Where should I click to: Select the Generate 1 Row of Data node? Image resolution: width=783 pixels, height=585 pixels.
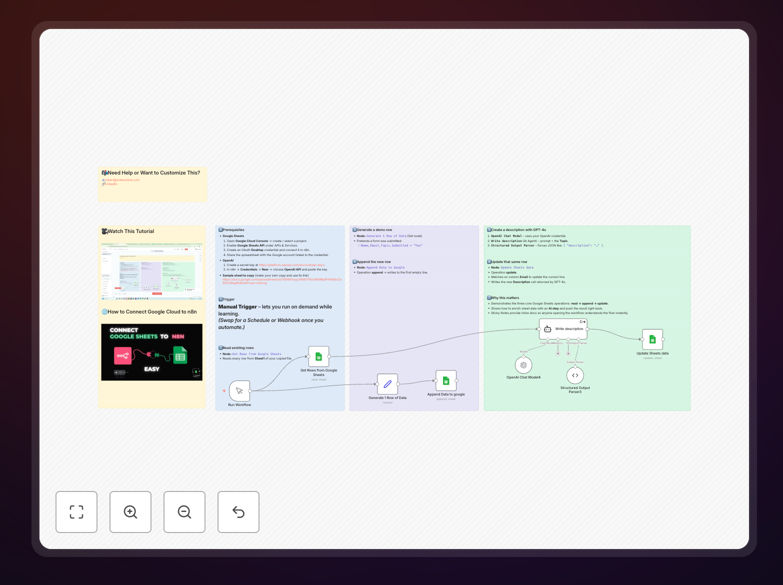pos(387,384)
